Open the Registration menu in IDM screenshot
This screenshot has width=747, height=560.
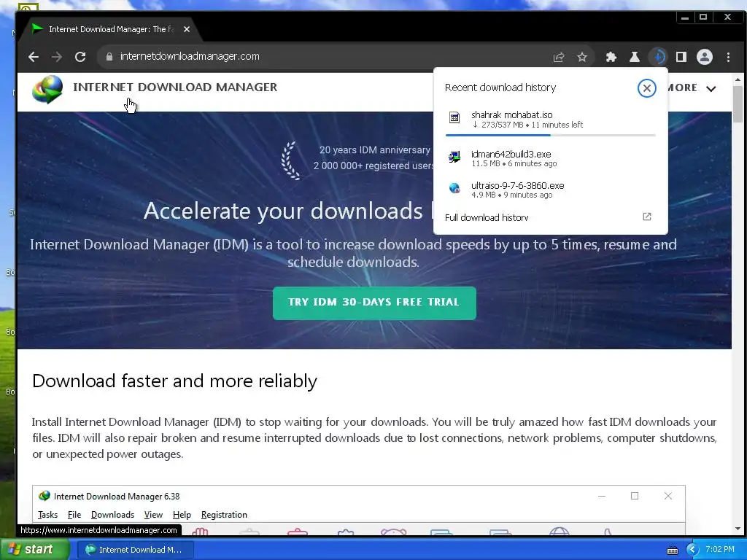[x=224, y=515]
